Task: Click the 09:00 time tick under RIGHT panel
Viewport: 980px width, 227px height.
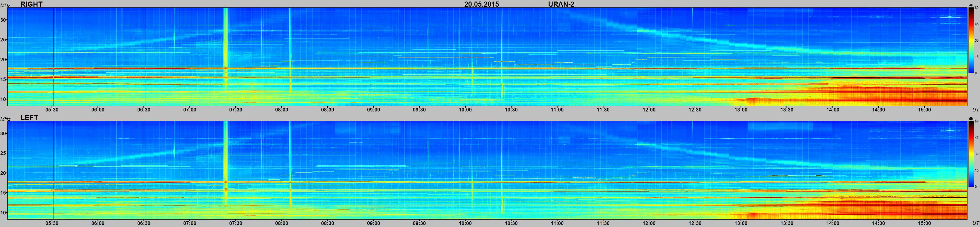Action: 373,110
